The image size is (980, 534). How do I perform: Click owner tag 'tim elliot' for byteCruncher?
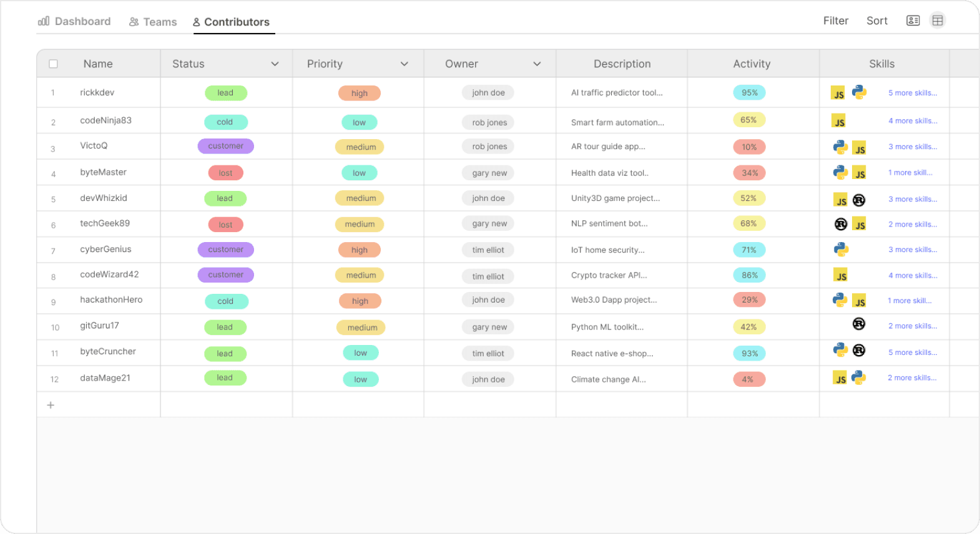[x=488, y=354]
